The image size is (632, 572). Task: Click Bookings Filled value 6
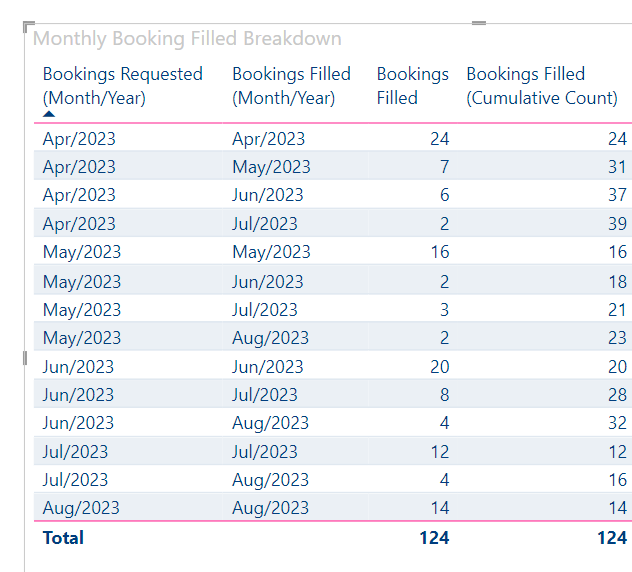(x=445, y=195)
